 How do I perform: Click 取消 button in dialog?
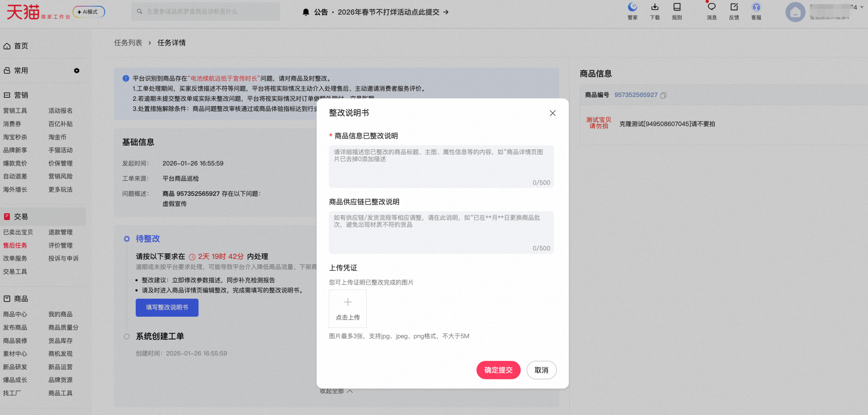click(x=541, y=370)
